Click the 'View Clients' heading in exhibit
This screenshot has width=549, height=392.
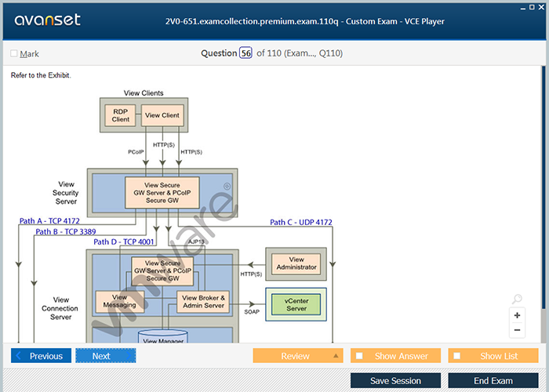[x=144, y=93]
